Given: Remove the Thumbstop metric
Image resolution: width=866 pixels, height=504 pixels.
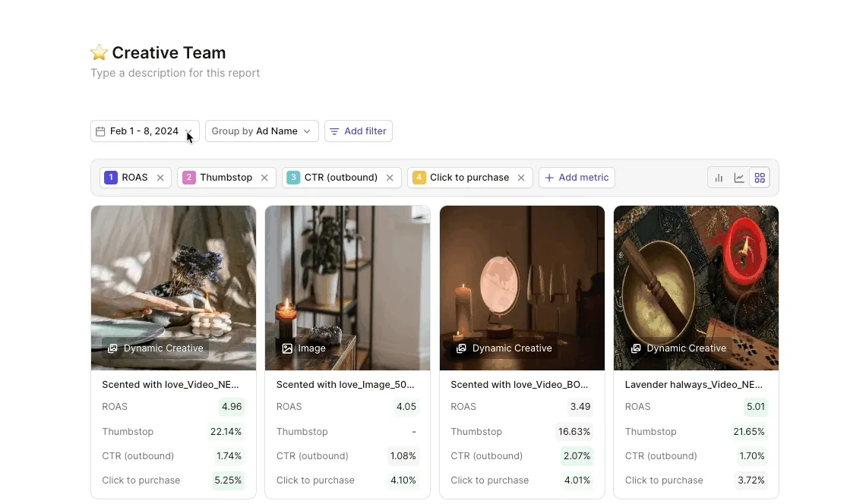Looking at the screenshot, I should (x=264, y=178).
